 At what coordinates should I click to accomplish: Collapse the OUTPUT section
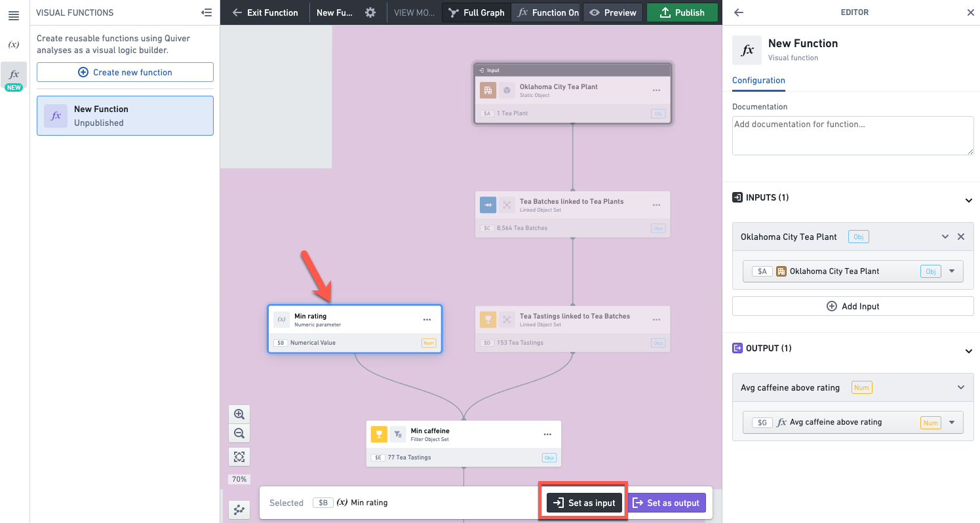coord(968,351)
